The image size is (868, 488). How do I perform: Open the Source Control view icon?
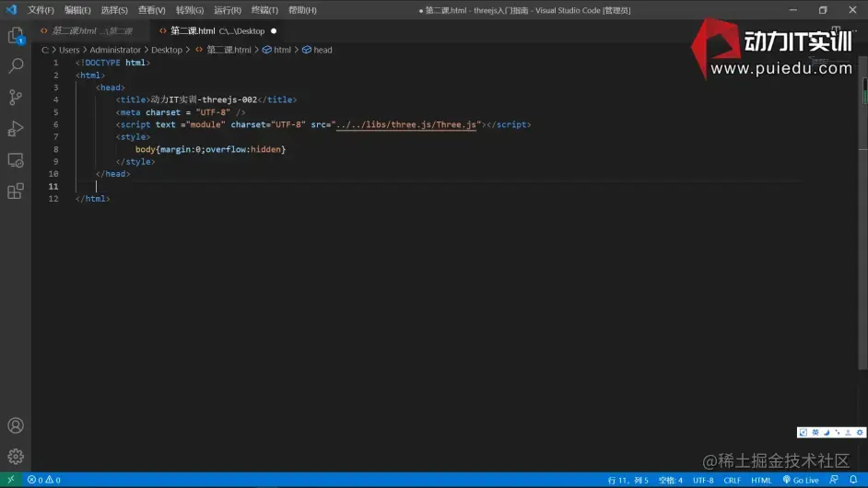coord(16,98)
